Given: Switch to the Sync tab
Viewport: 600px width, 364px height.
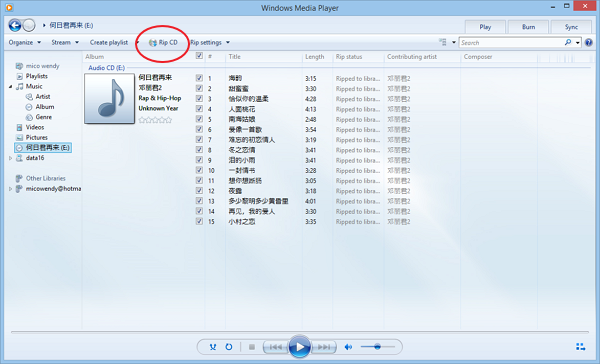Looking at the screenshot, I should coord(571,27).
